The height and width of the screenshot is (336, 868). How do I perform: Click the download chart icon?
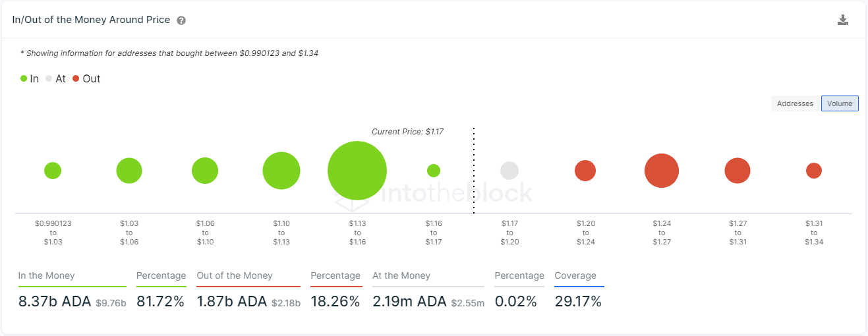[842, 20]
